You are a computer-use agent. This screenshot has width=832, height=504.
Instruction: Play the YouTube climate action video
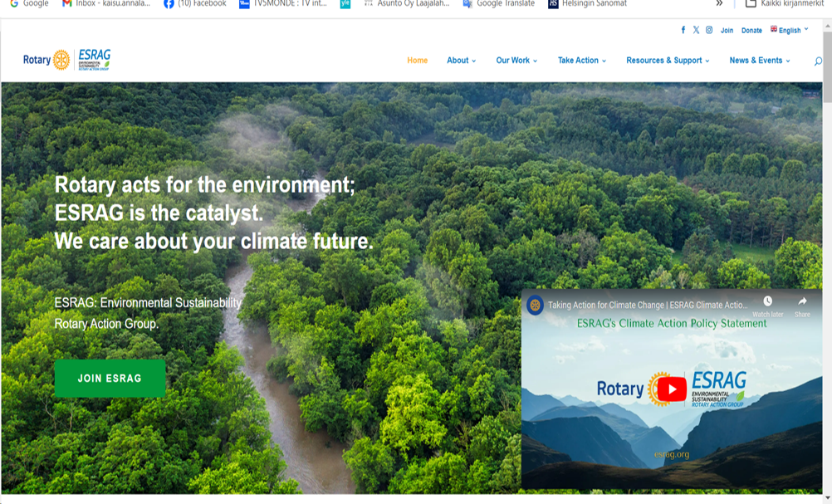tap(671, 389)
